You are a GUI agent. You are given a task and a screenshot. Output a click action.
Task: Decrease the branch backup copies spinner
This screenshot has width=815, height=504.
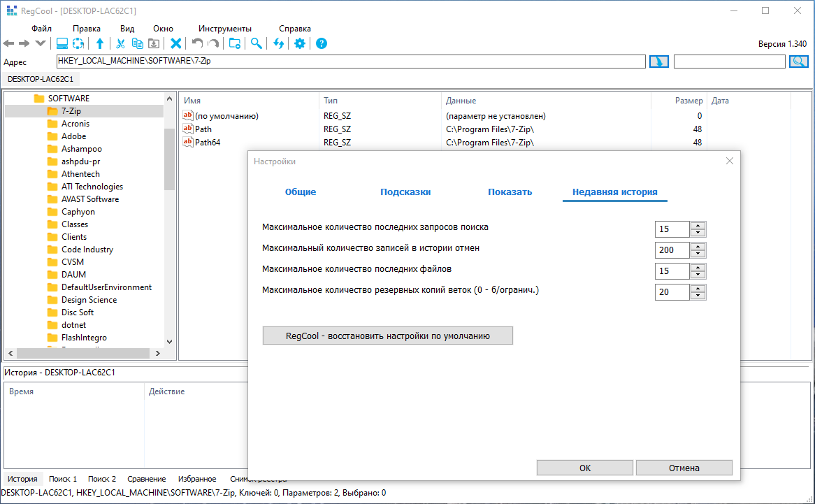pyautogui.click(x=698, y=296)
